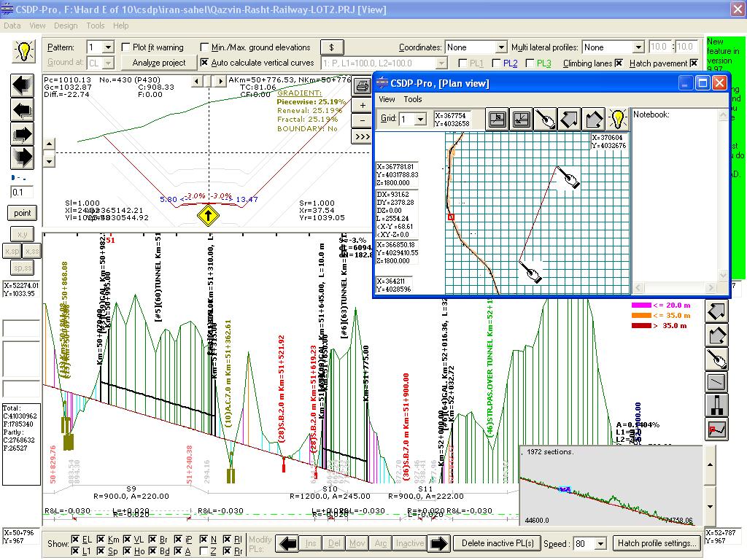Image resolution: width=747 pixels, height=560 pixels.
Task: Click the CSDP-Pro Plan view title bar icon
Action: click(382, 83)
